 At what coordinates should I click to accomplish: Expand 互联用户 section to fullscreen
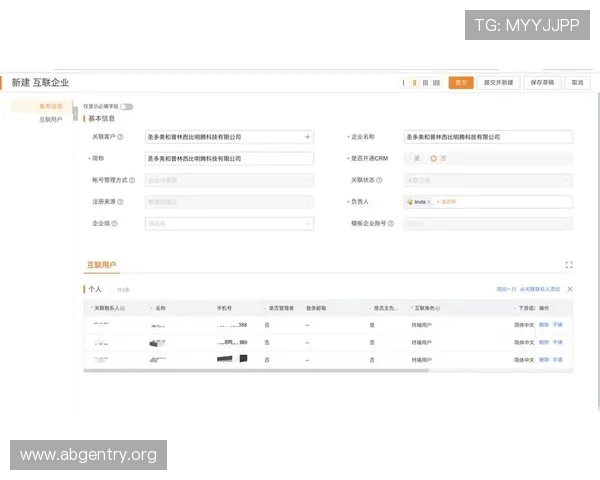pyautogui.click(x=569, y=265)
